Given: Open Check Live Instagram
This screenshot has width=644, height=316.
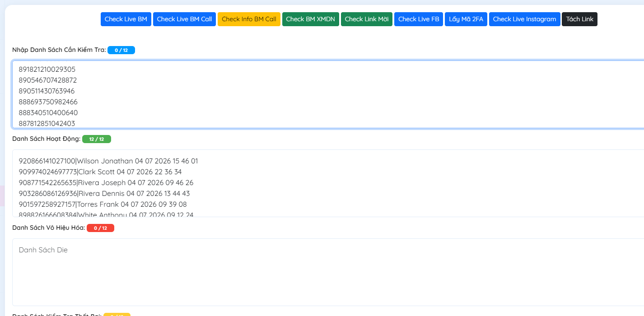Looking at the screenshot, I should coord(524,19).
